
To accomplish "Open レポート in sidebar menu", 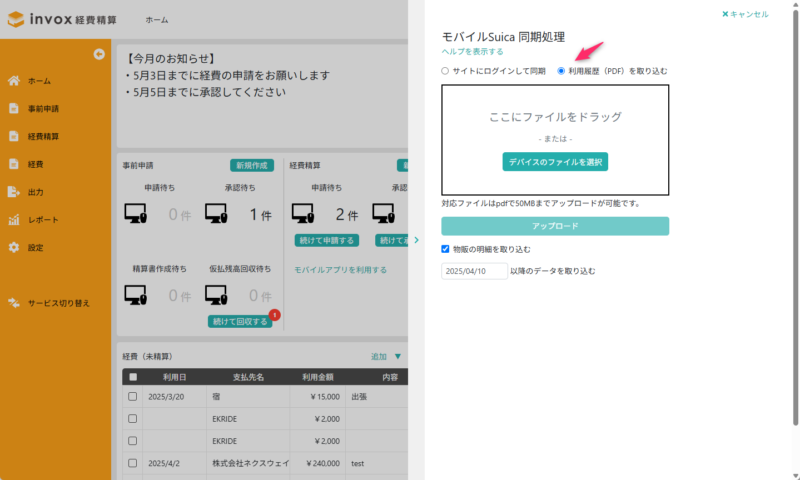I will point(43,219).
